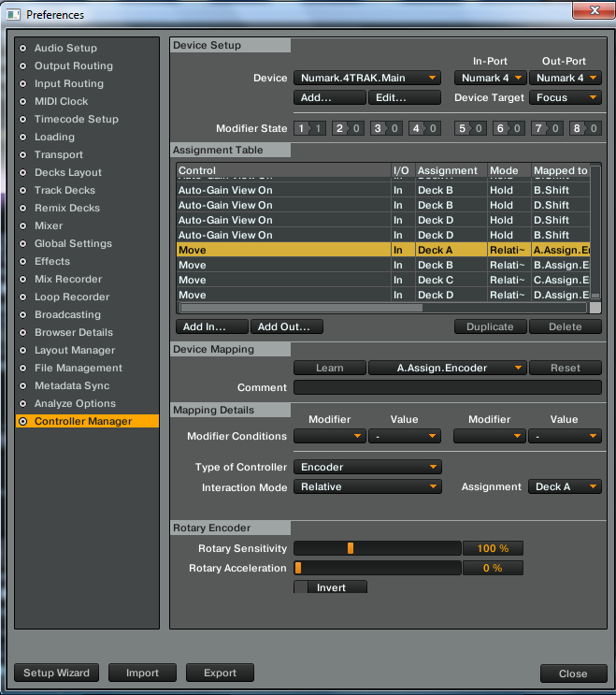Open the Mixer preferences page
The width and height of the screenshot is (616, 695).
click(x=49, y=225)
